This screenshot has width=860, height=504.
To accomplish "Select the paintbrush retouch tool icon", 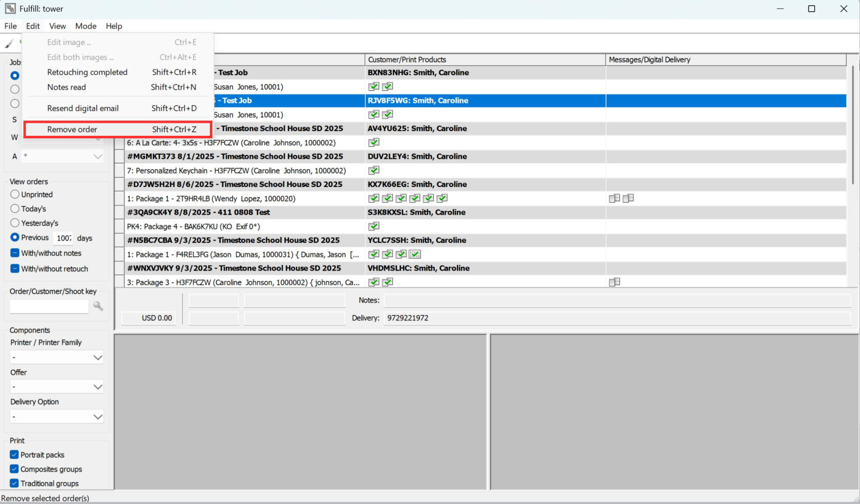I will click(x=9, y=43).
